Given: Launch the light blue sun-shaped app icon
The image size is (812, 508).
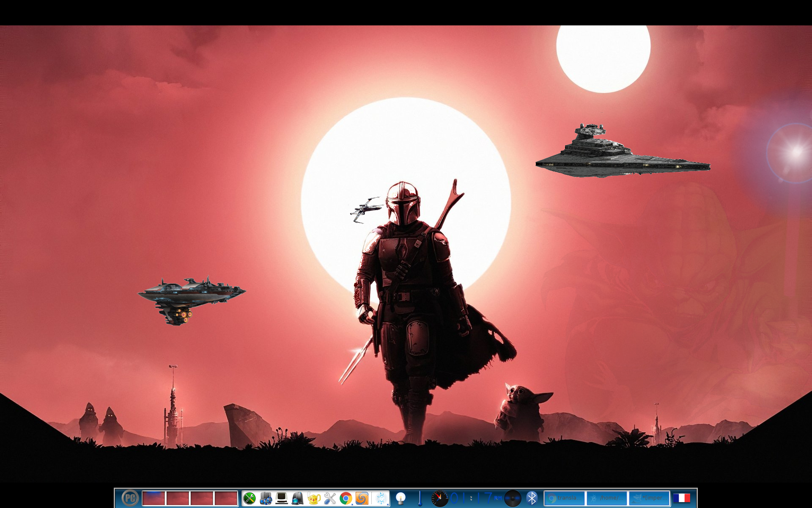Looking at the screenshot, I should click(x=381, y=498).
